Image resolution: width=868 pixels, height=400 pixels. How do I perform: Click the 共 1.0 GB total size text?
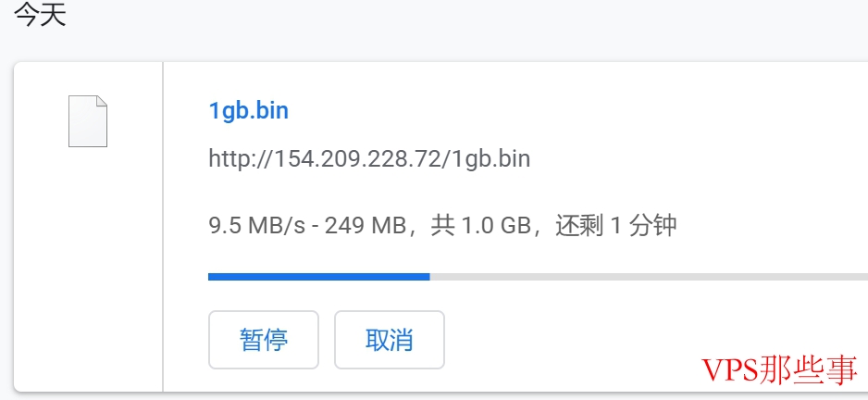coord(481,226)
